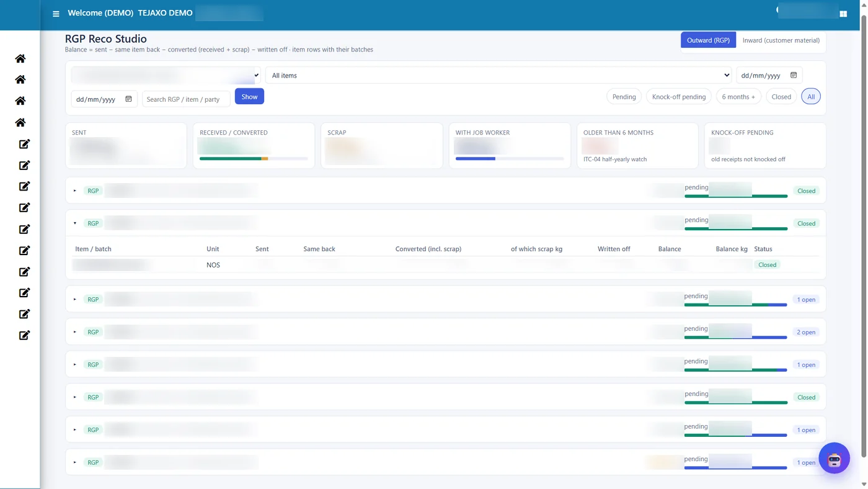Click the Closed status in the NOS item row

point(767,265)
